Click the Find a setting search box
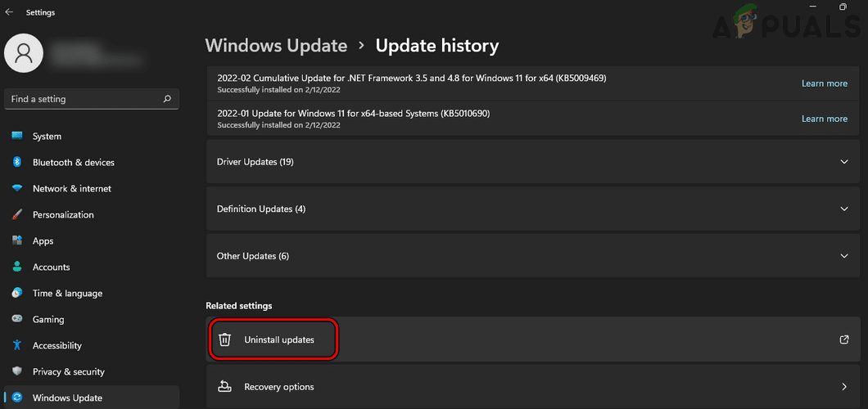 (x=82, y=99)
